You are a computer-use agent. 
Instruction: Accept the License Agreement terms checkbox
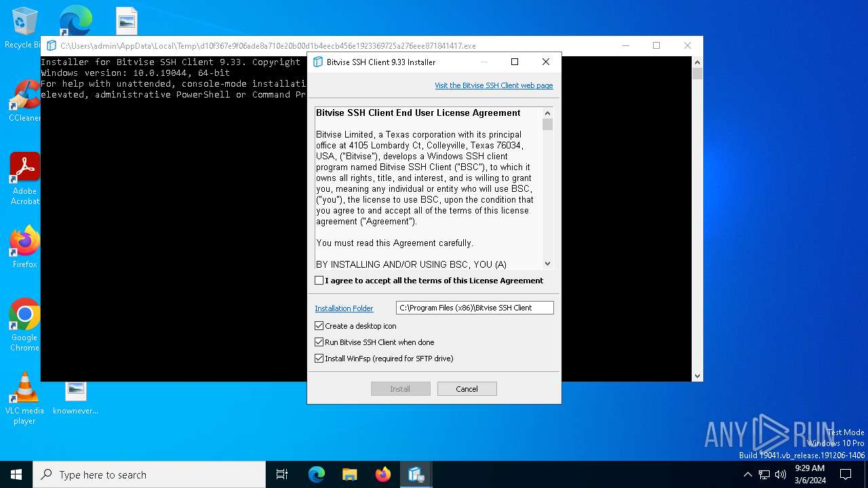coord(319,281)
